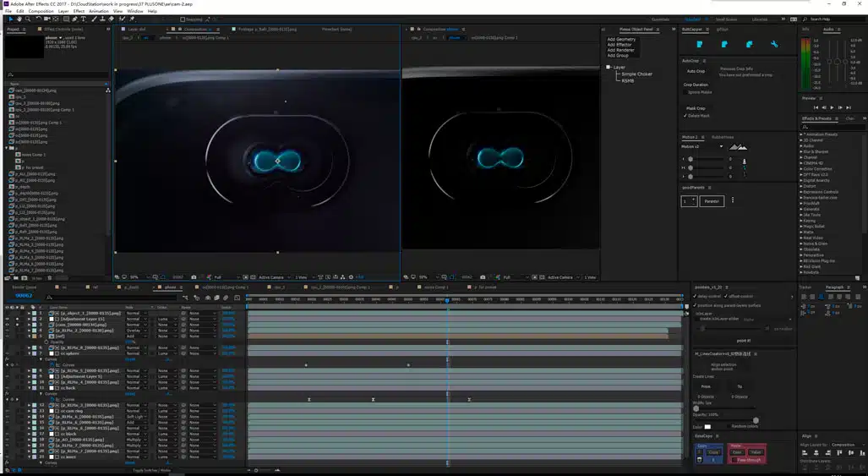Image resolution: width=868 pixels, height=476 pixels.
Task: Hide the Adjustment Layer 15 layer
Action: [x=7, y=319]
